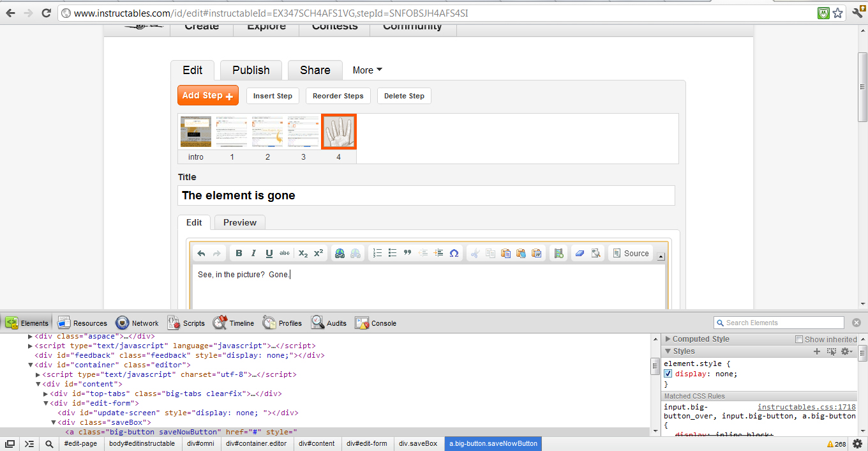Switch to the Publish tab
This screenshot has width=868, height=451.
tap(251, 70)
